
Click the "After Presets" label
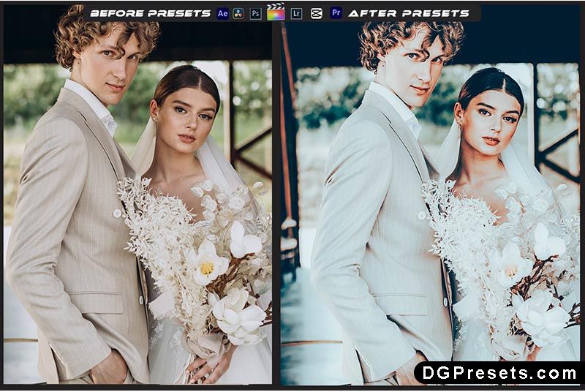[409, 14]
